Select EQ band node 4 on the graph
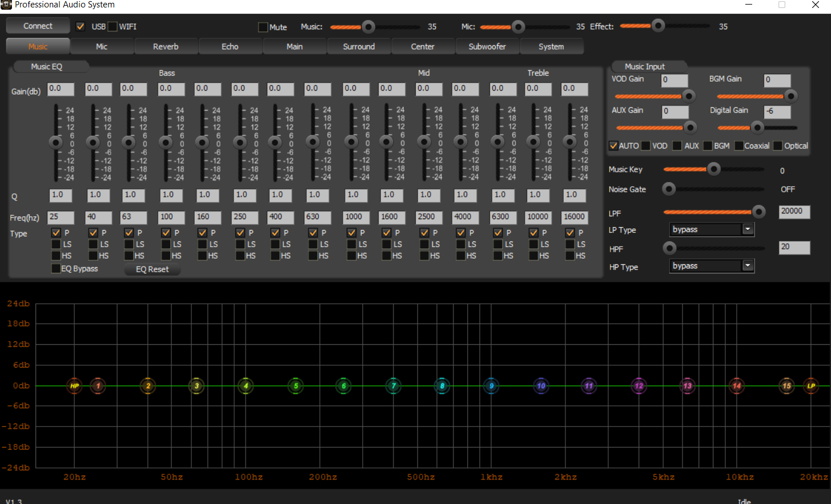The width and height of the screenshot is (831, 504). coord(246,386)
